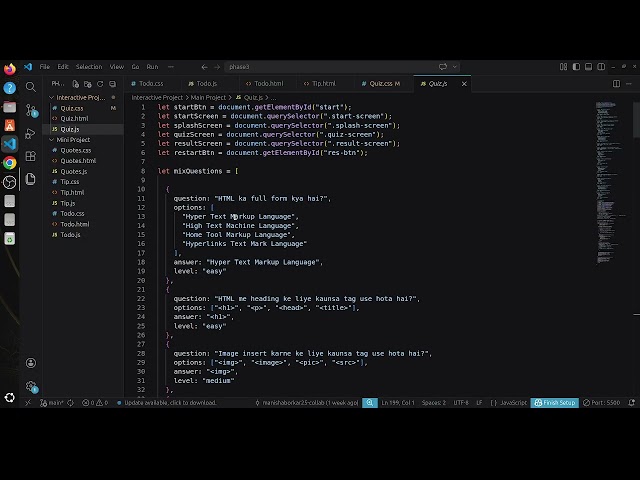Image resolution: width=640 pixels, height=480 pixels.
Task: Open the command center dropdown chevron
Action: point(454,67)
